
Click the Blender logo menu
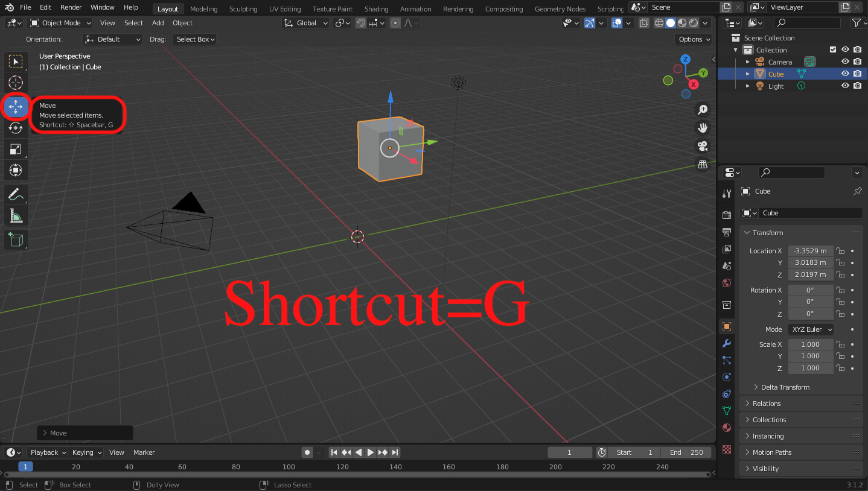point(10,7)
